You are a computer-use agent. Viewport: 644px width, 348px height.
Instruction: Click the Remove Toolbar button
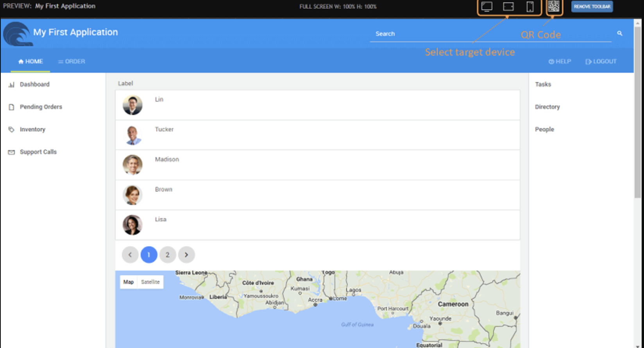(x=592, y=7)
